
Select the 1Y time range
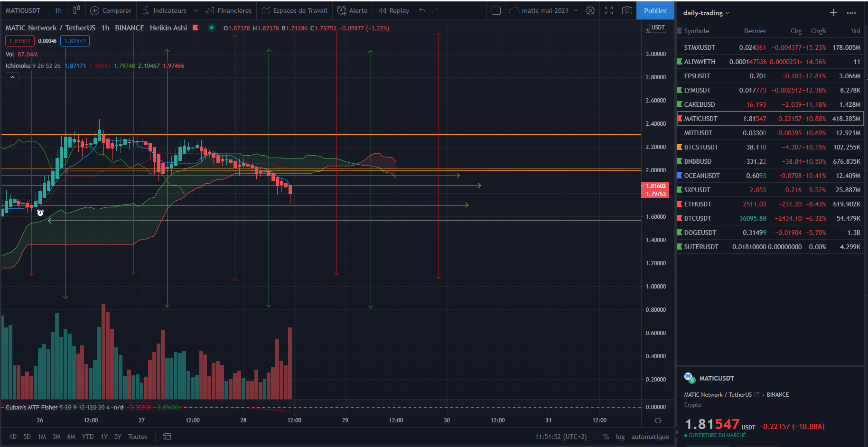[104, 437]
